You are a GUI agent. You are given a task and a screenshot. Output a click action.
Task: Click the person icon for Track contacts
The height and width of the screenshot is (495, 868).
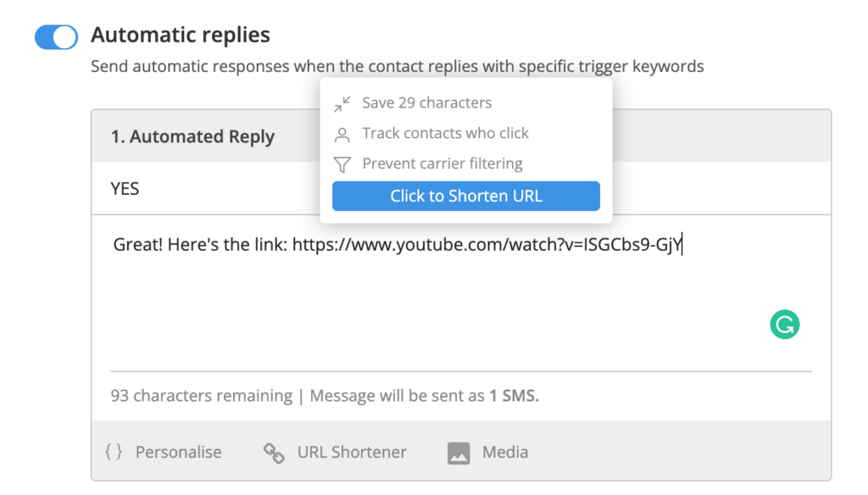[342, 135]
